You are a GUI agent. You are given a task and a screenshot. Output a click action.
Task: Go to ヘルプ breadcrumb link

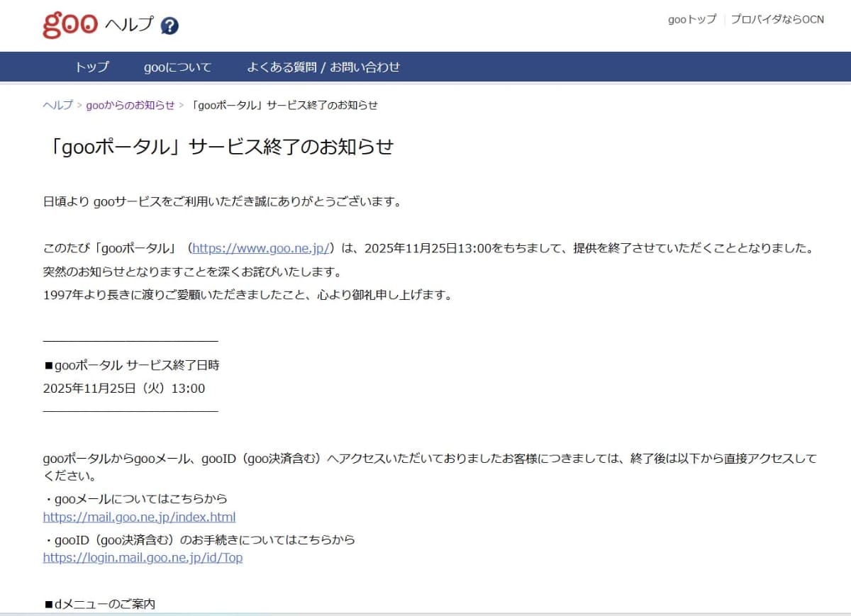coord(57,105)
